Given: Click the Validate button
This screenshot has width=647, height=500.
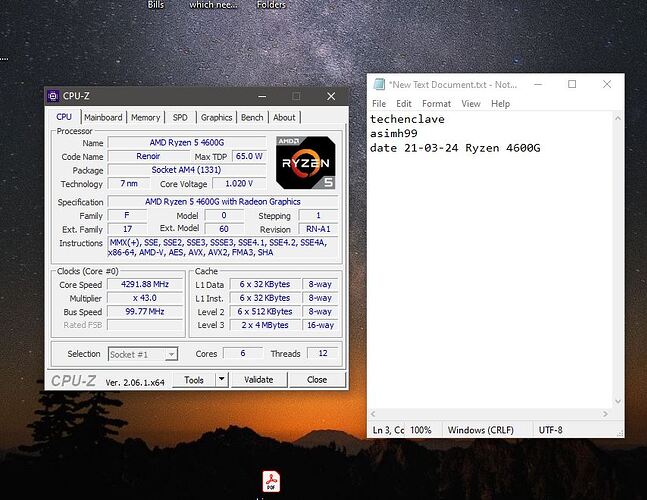Looking at the screenshot, I should [x=259, y=380].
